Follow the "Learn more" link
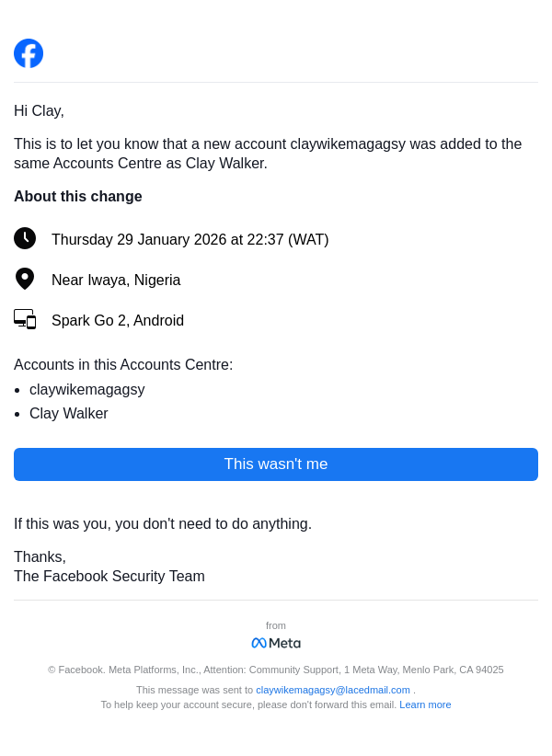This screenshot has height=756, width=552. click(x=425, y=704)
